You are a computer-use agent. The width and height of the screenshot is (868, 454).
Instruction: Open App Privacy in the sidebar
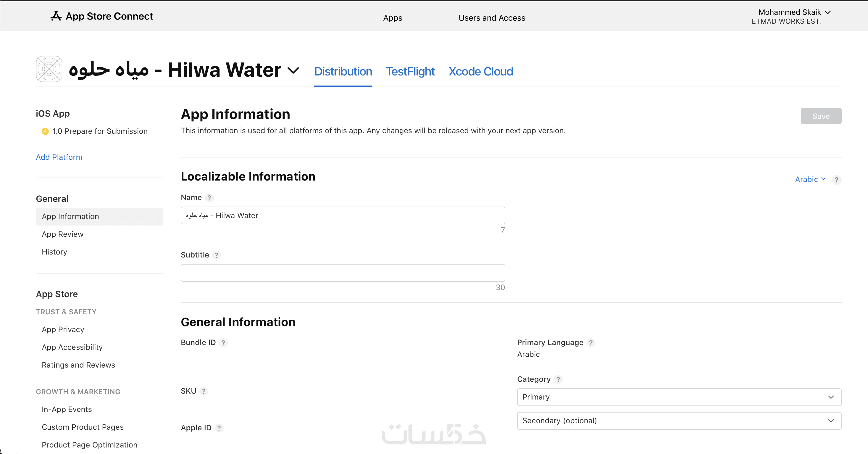[63, 330]
